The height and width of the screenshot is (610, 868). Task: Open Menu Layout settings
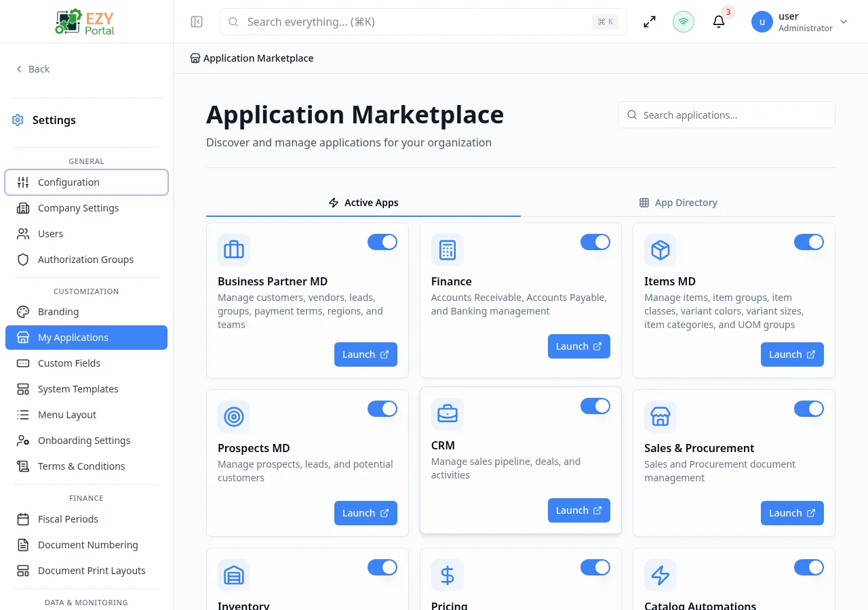(x=86, y=415)
